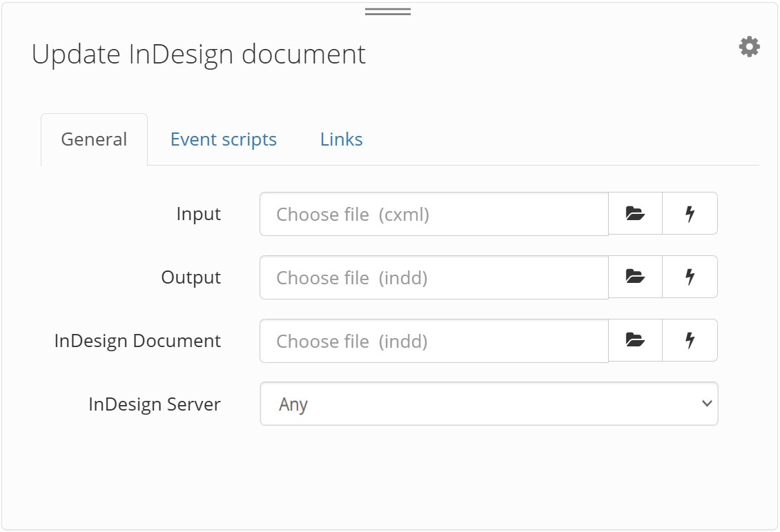Open the variable picker for InDesign Document
This screenshot has height=532, width=780.
click(690, 340)
